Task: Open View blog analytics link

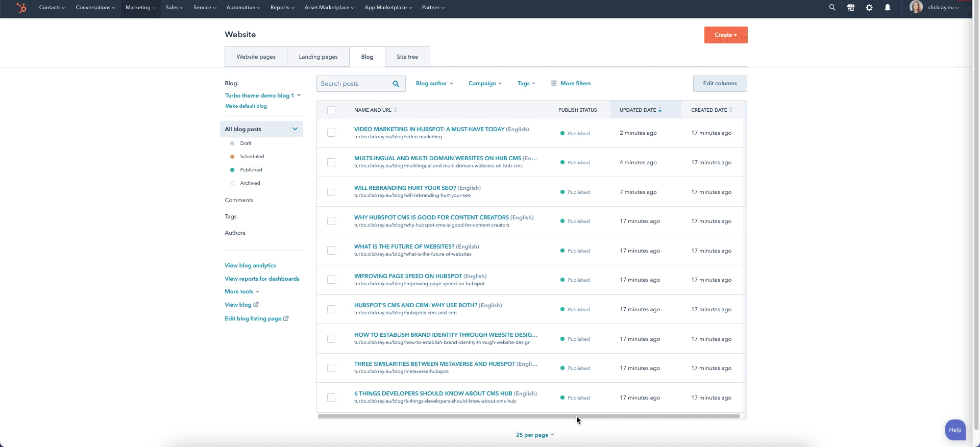Action: [x=250, y=265]
